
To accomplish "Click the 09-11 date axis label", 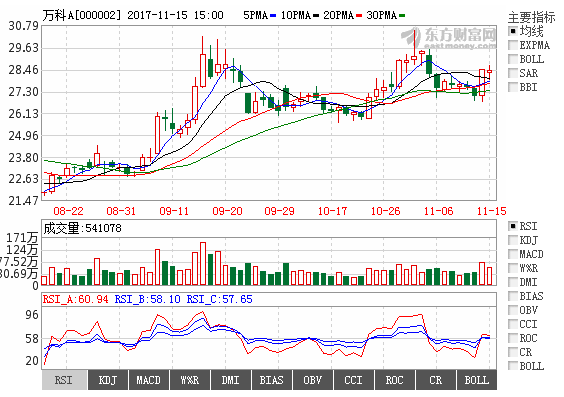I will (x=174, y=211).
